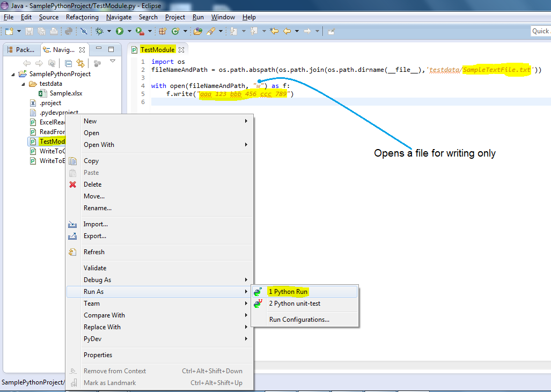Screen dimensions: 551x392
Task: Collapse the SamplePythonProject tree node
Action: [x=12, y=73]
